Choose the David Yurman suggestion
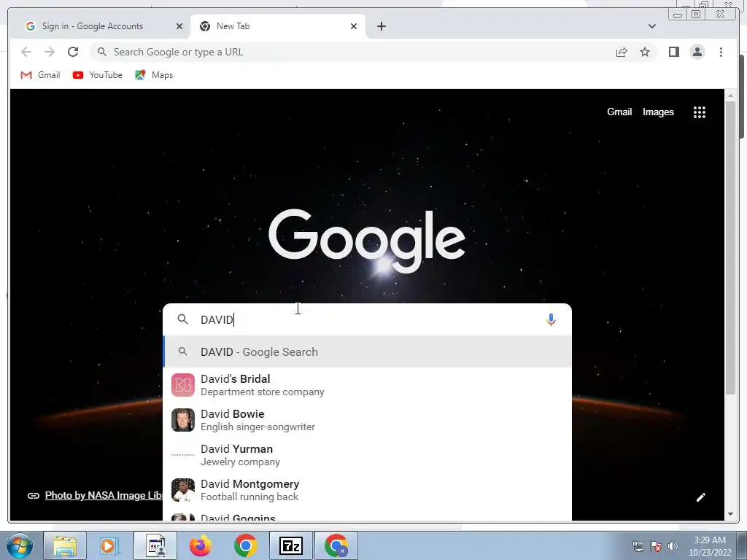The width and height of the screenshot is (747, 560). (x=367, y=455)
